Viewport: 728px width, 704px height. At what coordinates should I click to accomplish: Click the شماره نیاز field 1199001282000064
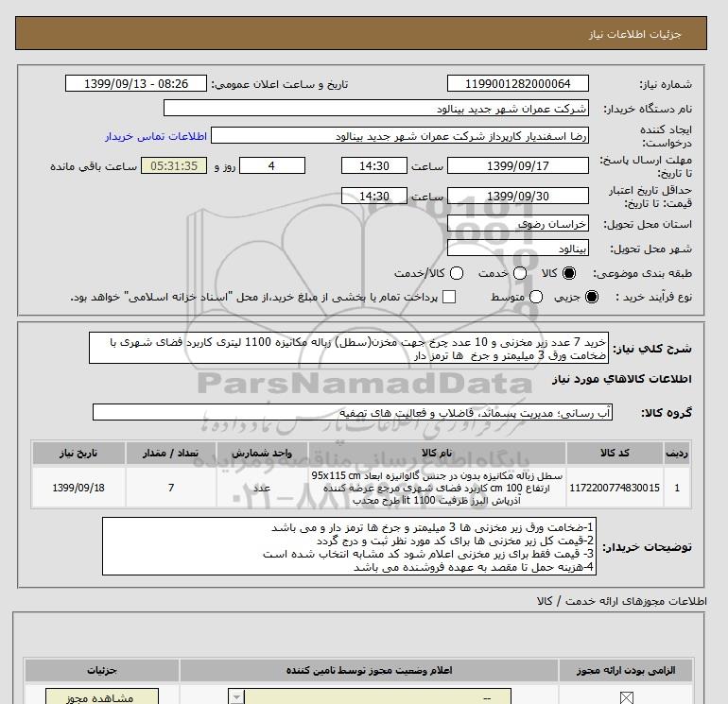(x=518, y=84)
